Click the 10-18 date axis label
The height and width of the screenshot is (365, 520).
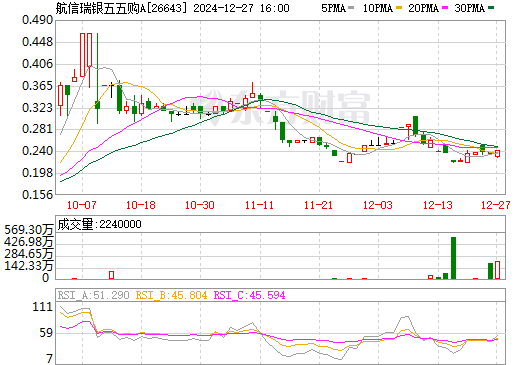point(141,205)
